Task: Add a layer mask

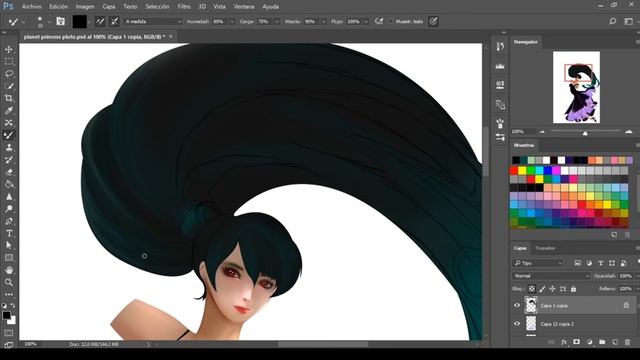Action: pyautogui.click(x=576, y=342)
